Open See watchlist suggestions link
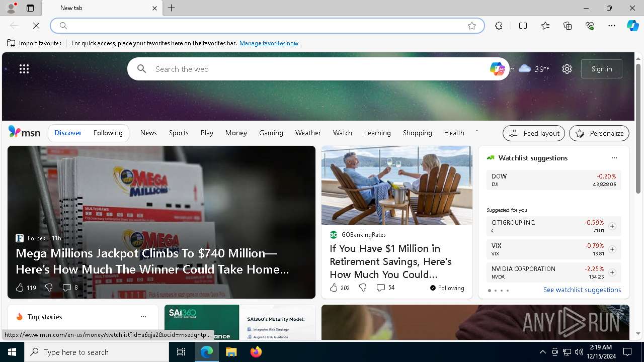 582,290
